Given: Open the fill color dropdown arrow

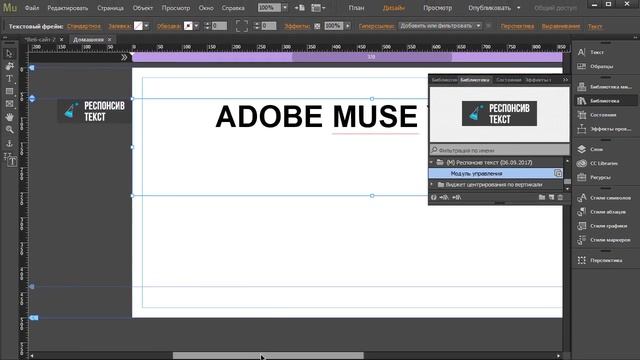Looking at the screenshot, I should (147, 26).
